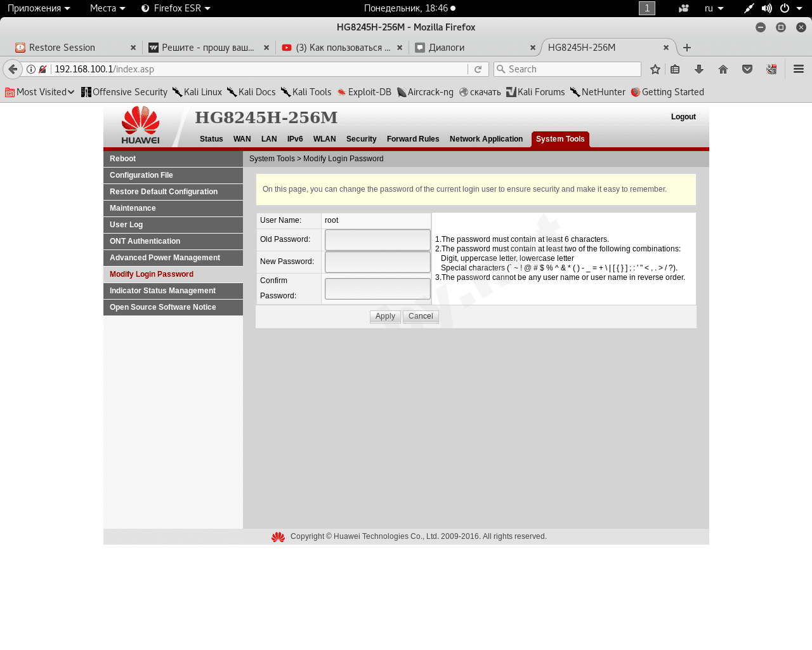Log out using the Logout link
This screenshot has width=812, height=650.
683,117
